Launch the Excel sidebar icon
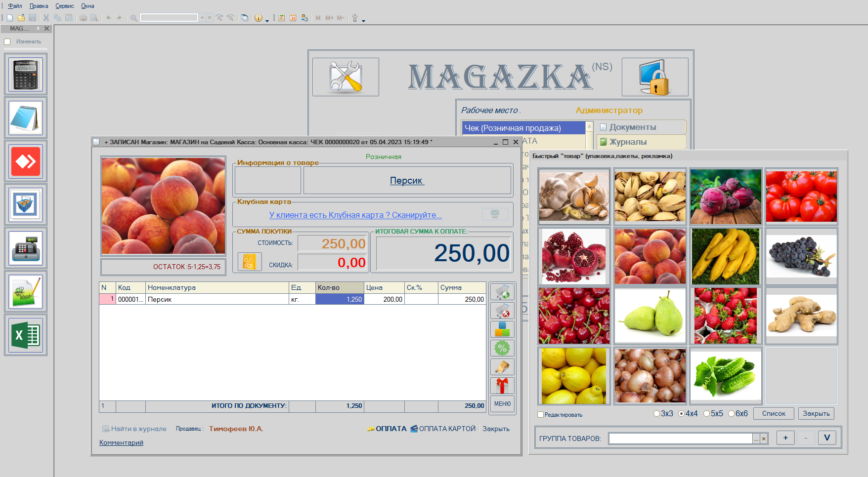Image resolution: width=868 pixels, height=477 pixels. tap(26, 335)
